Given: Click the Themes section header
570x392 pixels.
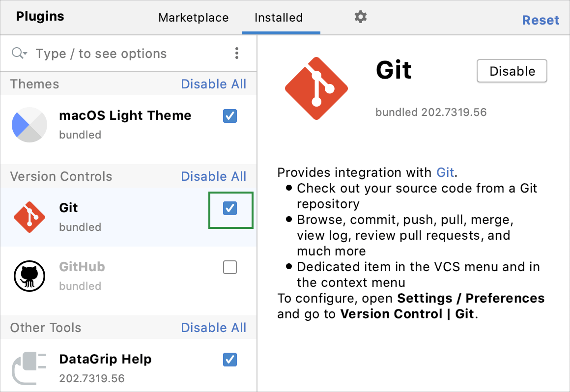Looking at the screenshot, I should coord(34,84).
